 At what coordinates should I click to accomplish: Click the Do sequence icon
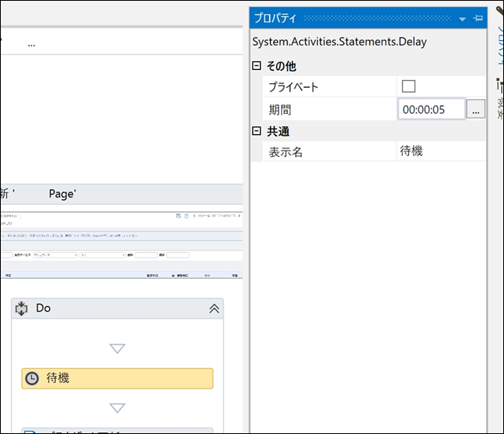(x=21, y=308)
